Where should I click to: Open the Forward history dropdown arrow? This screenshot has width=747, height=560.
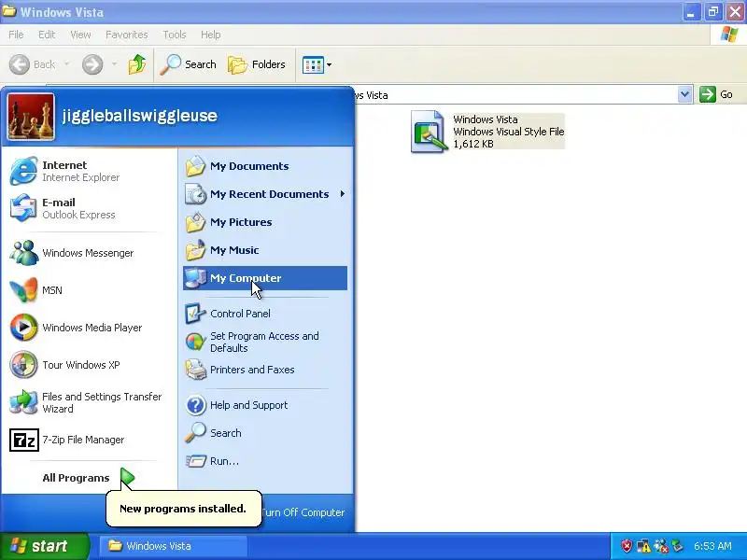point(114,64)
